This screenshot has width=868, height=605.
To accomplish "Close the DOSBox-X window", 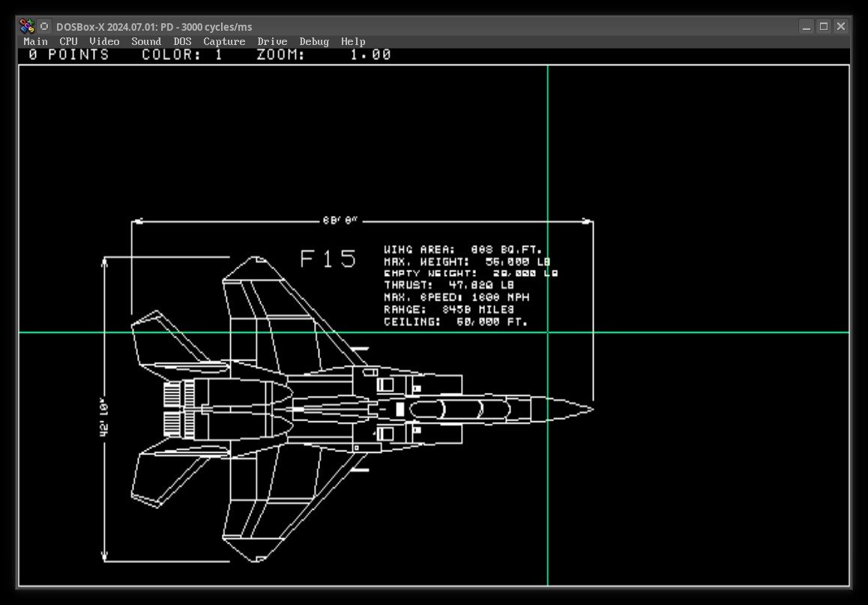I will [840, 26].
